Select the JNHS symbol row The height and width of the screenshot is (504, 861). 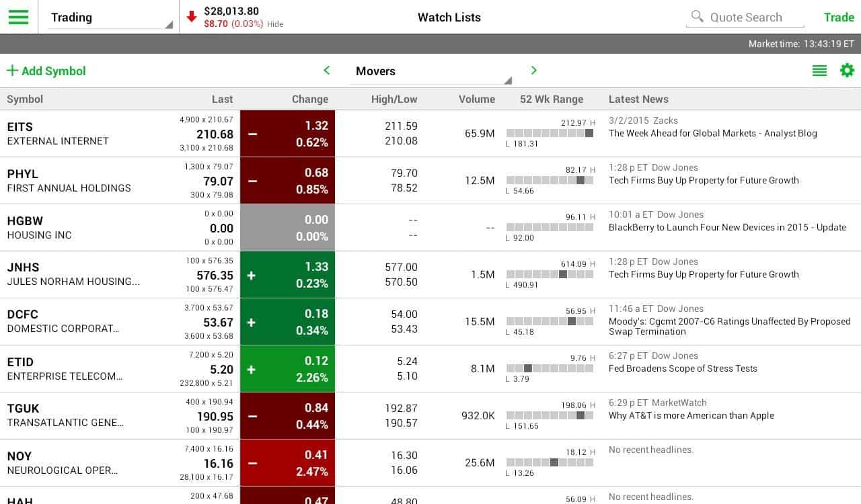point(430,275)
